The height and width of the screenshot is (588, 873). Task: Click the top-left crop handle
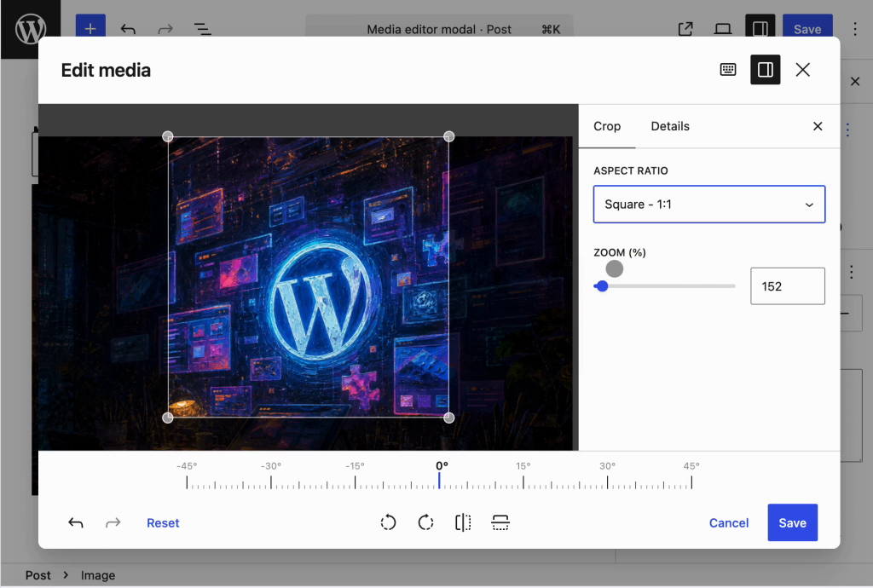click(x=168, y=136)
